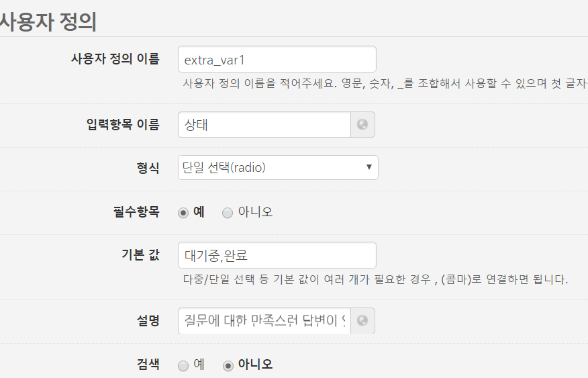
Task: Choose 아니오 for the 검색 option
Action: click(228, 365)
